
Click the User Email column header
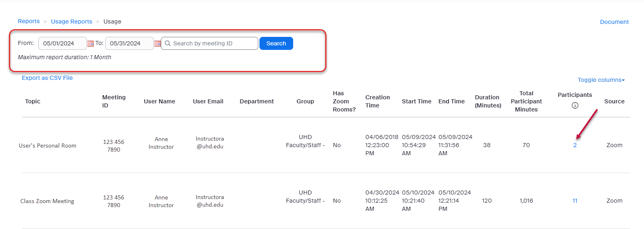tap(208, 101)
